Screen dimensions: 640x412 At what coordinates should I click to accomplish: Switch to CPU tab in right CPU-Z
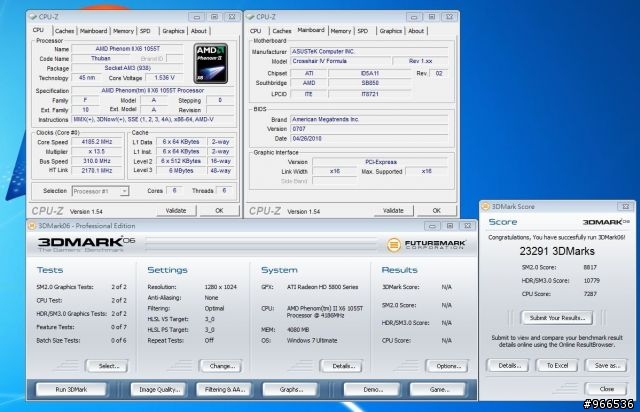[256, 31]
